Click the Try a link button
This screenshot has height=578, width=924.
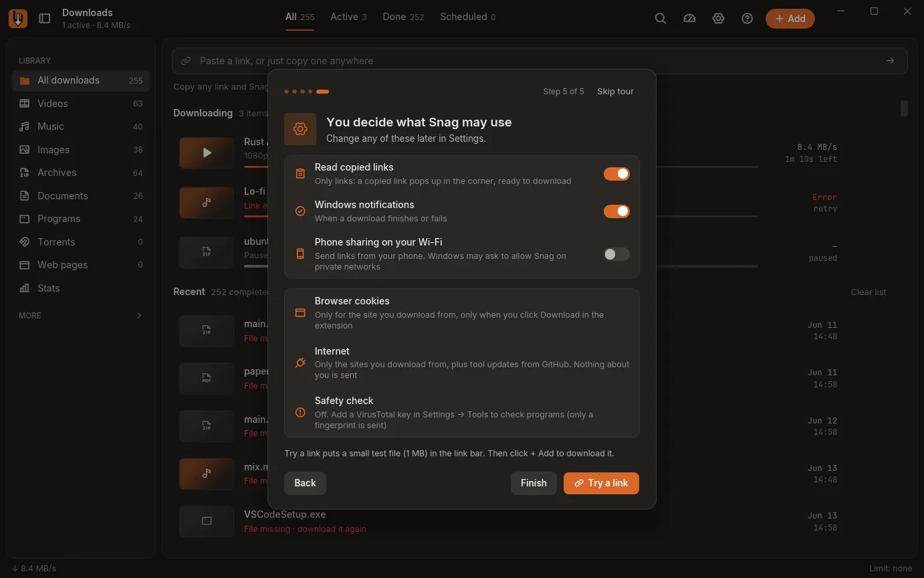601,483
